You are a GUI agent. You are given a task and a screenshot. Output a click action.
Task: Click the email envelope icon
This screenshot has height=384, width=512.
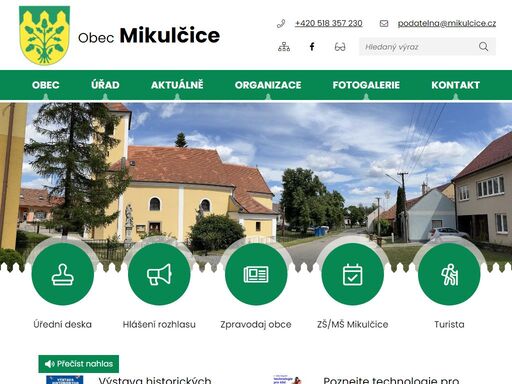pyautogui.click(x=384, y=23)
